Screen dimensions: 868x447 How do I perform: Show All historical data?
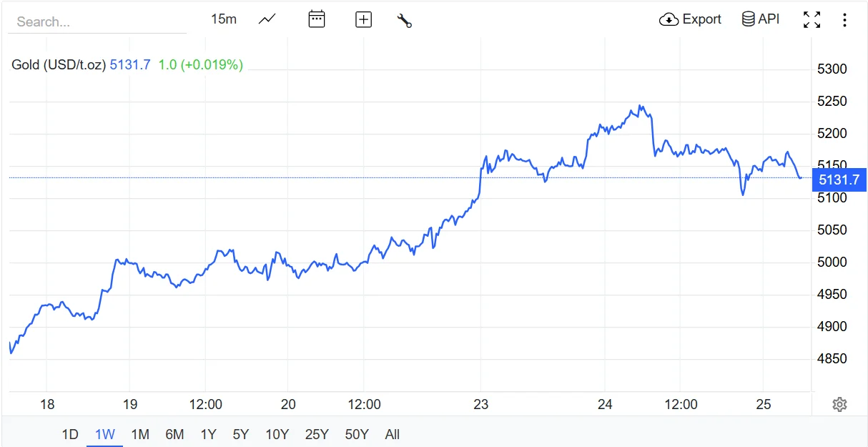tap(392, 434)
